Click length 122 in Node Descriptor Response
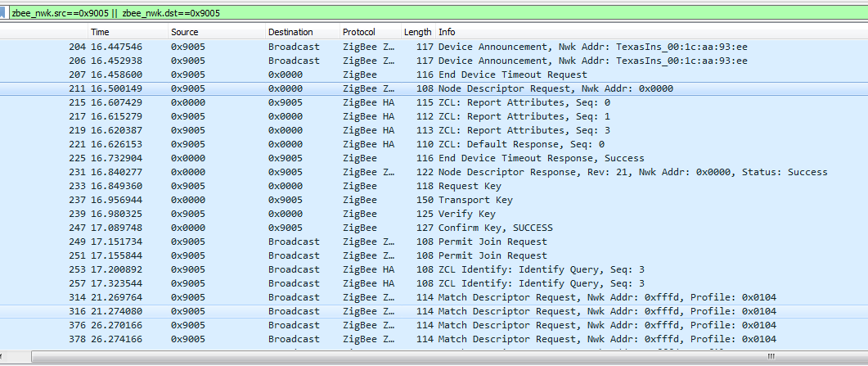The height and width of the screenshot is (366, 868). coord(425,172)
